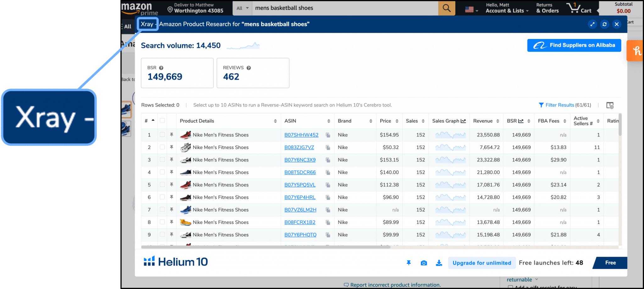644x289 pixels.
Task: Open Returns & Orders page
Action: (x=547, y=8)
